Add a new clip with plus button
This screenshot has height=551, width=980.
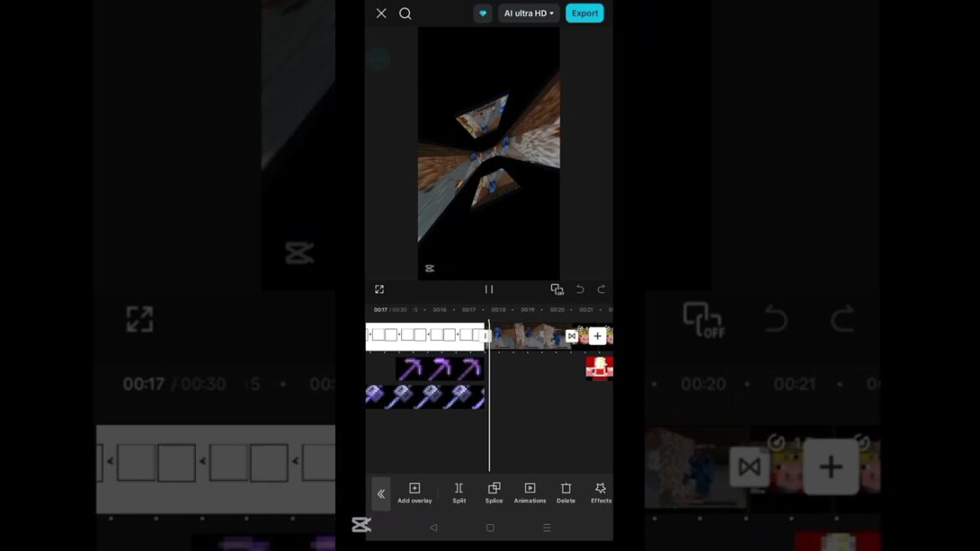tap(597, 336)
